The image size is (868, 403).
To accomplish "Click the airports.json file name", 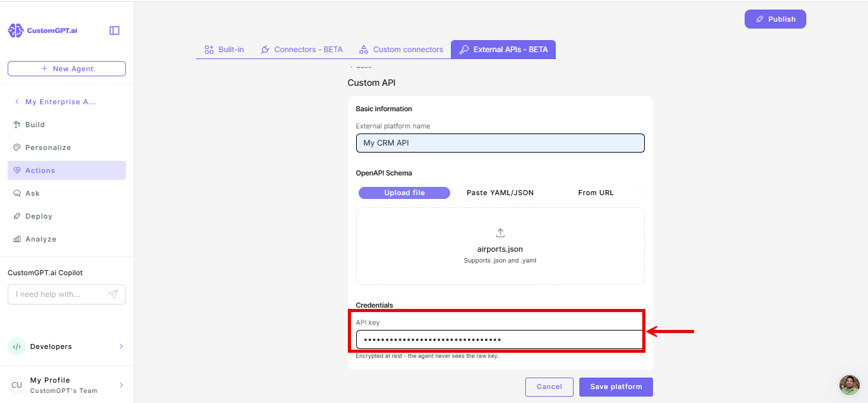I will click(x=500, y=249).
